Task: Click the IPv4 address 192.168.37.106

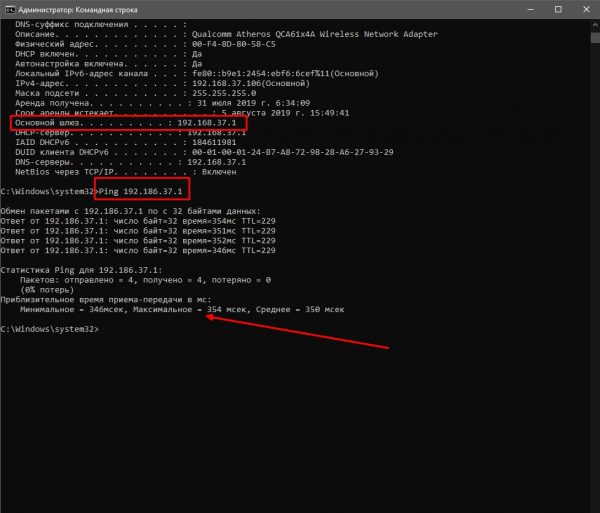Action: [226, 83]
